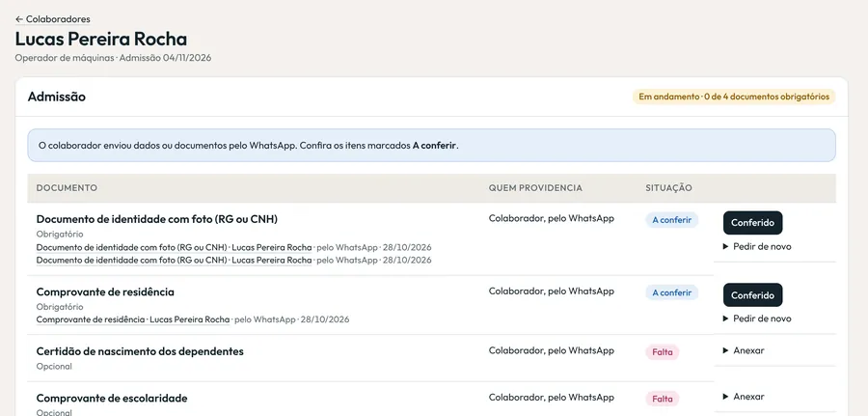Click QUEM PROVIDENCIA column header
The image size is (868, 416).
(x=535, y=188)
